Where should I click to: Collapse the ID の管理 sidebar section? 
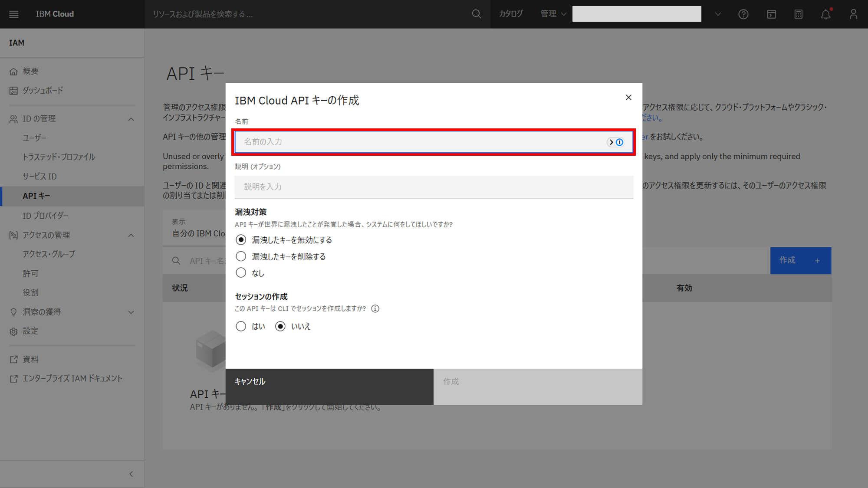coord(131,119)
